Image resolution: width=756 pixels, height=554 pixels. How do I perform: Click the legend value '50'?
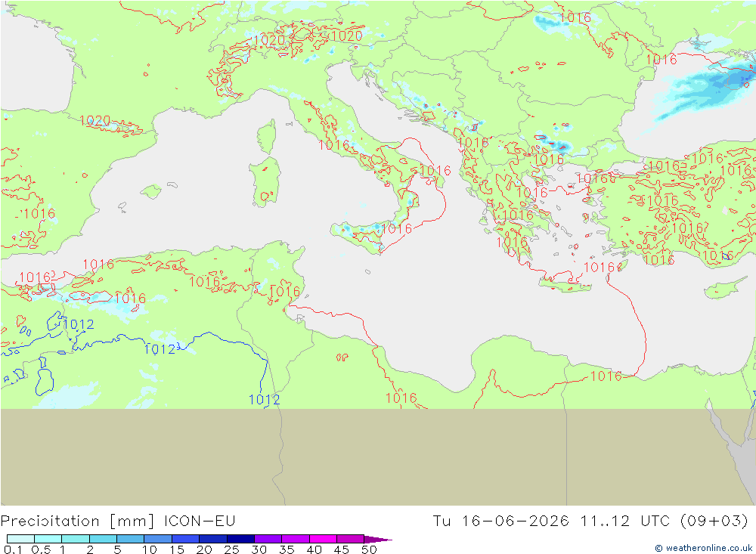369,549
